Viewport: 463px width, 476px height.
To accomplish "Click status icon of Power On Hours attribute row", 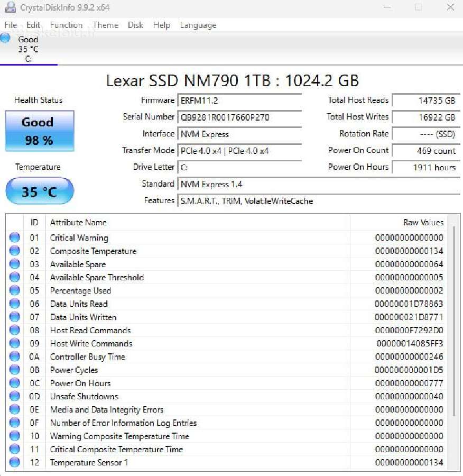I will pos(15,383).
